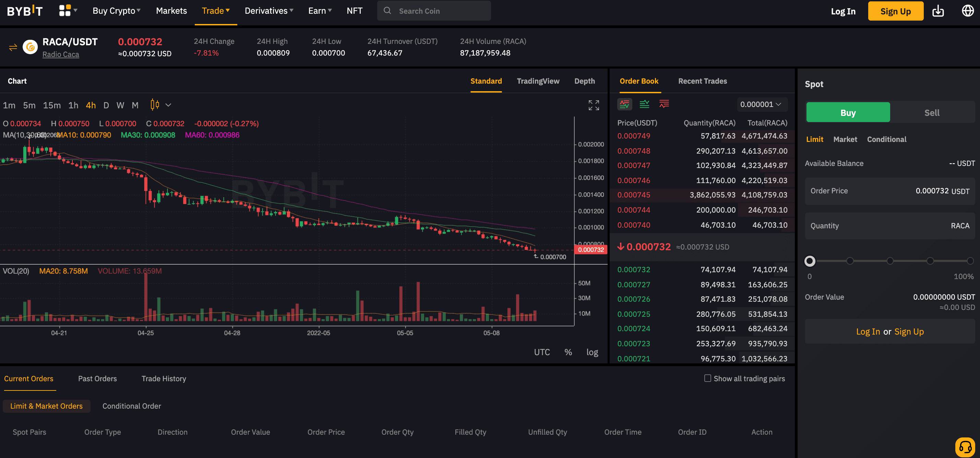Toggle log scale on chart

point(592,352)
